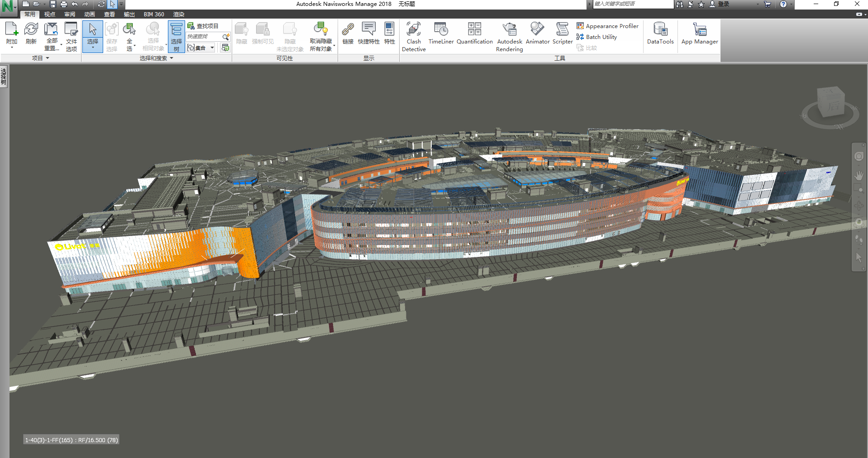
Task: Switch to the 动画 (Animation) ribbon tab
Action: pos(90,14)
